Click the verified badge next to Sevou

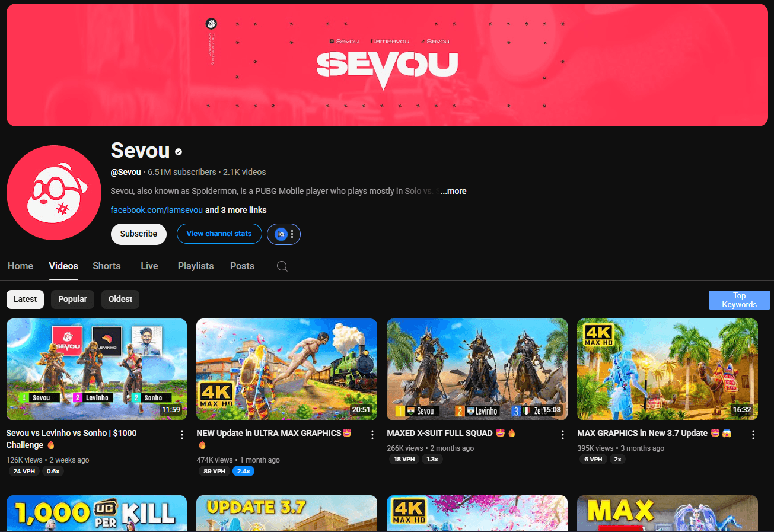[179, 152]
